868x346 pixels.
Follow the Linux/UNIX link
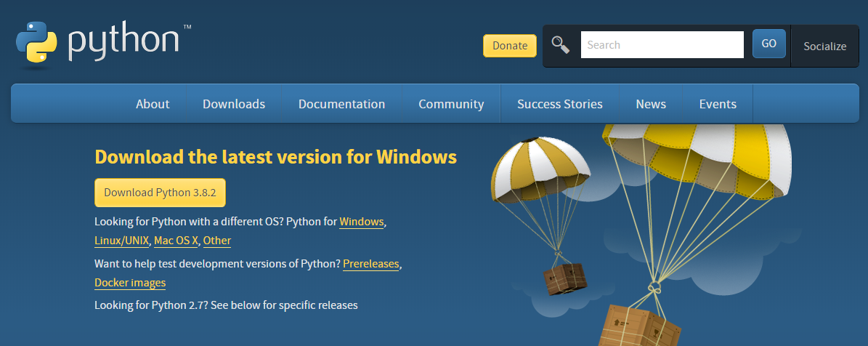122,241
